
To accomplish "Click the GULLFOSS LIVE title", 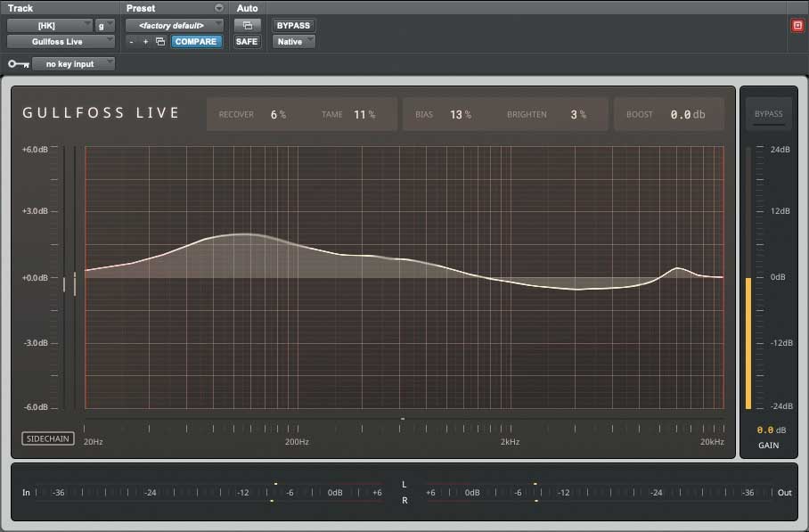I will coord(101,112).
